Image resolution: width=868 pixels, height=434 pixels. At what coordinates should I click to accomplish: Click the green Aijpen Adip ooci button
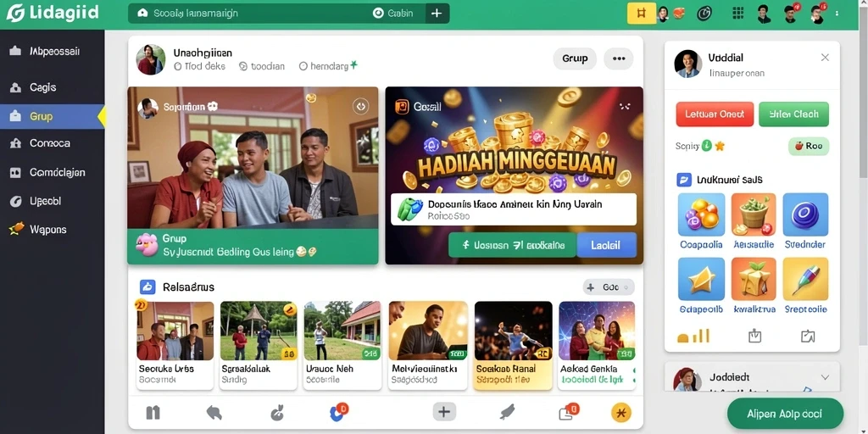tap(785, 414)
